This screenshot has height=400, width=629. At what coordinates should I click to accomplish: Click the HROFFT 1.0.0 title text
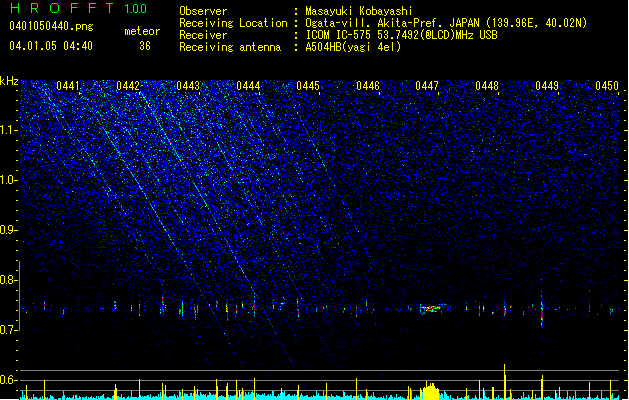tap(79, 8)
